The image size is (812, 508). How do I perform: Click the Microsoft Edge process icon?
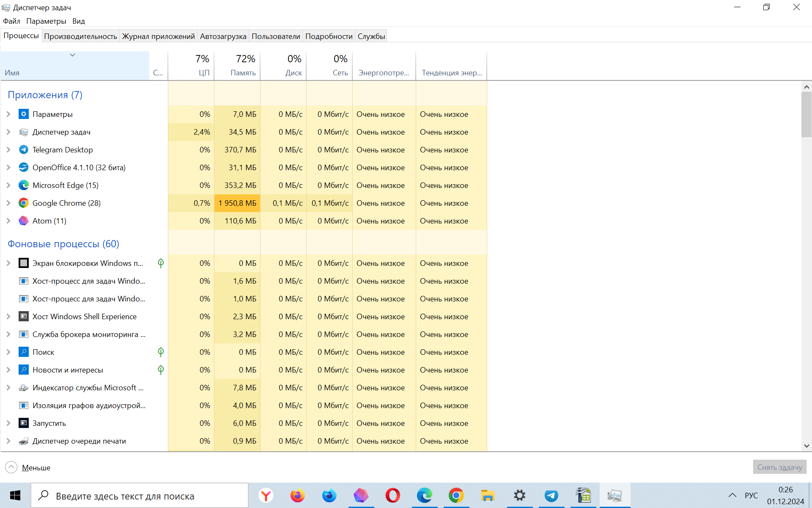click(24, 185)
